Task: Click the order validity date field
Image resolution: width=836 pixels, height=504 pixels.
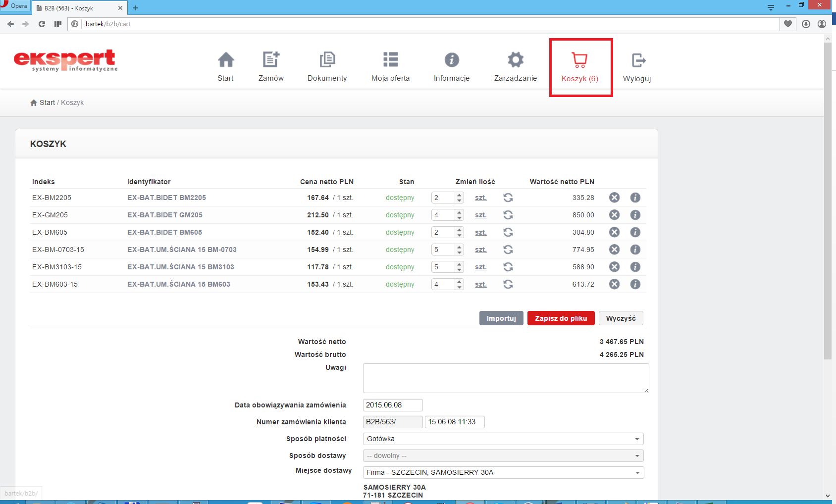Action: (x=393, y=405)
